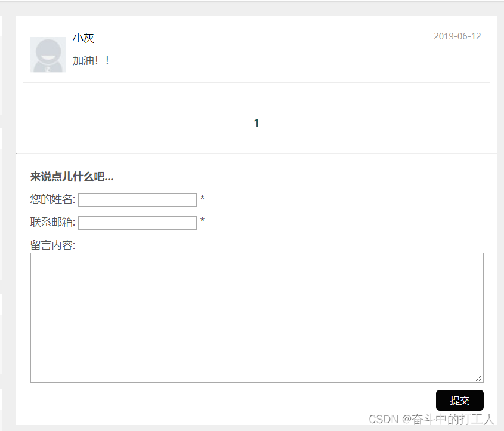Click the 小灰 user avatar image
This screenshot has width=504, height=431.
point(48,55)
